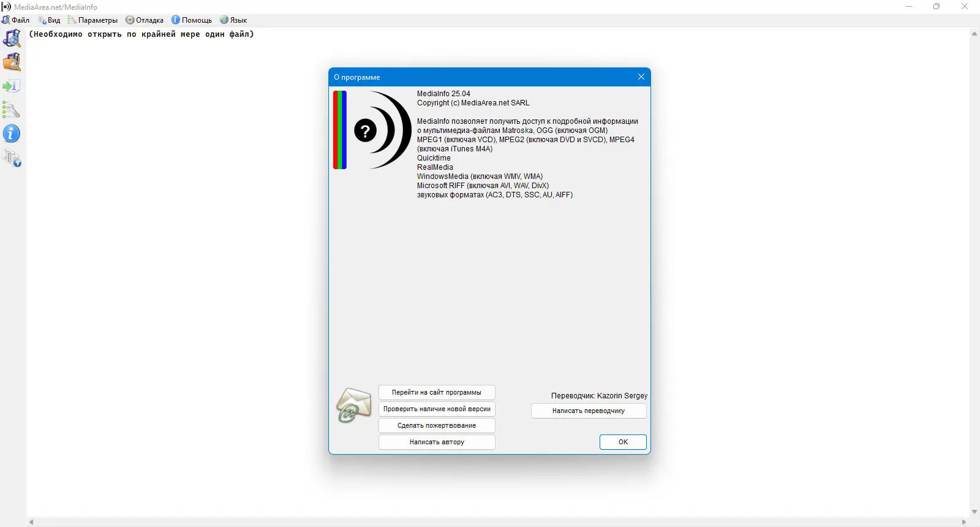980x527 pixels.
Task: Click the «Quicktime» line in the description
Action: (x=434, y=158)
